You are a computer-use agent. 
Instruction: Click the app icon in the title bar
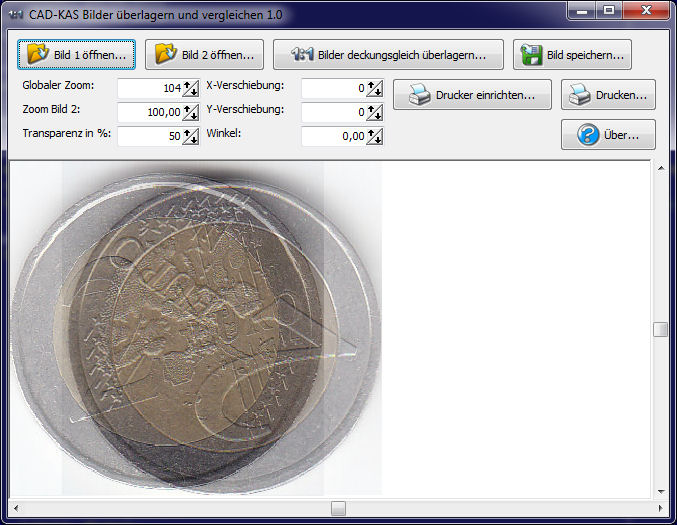[x=16, y=12]
